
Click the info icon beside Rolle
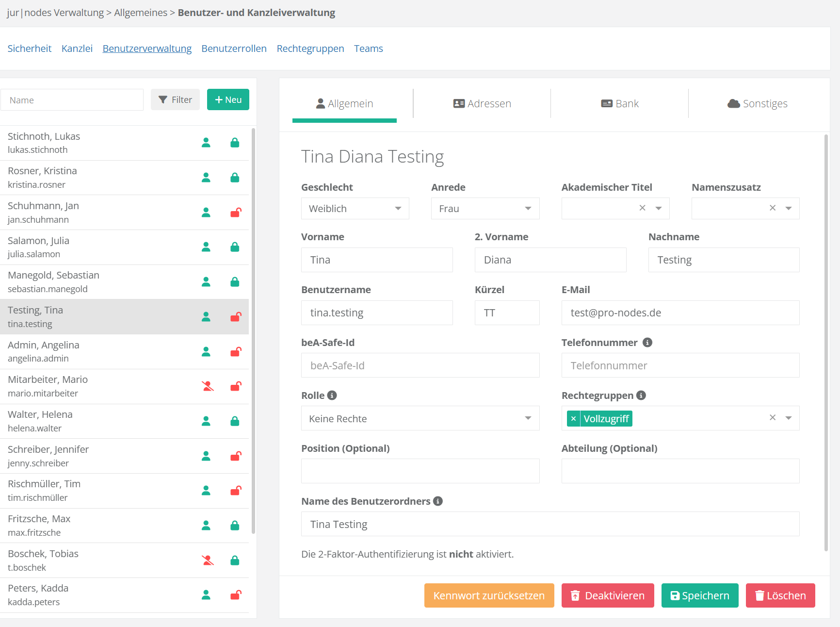tap(332, 396)
